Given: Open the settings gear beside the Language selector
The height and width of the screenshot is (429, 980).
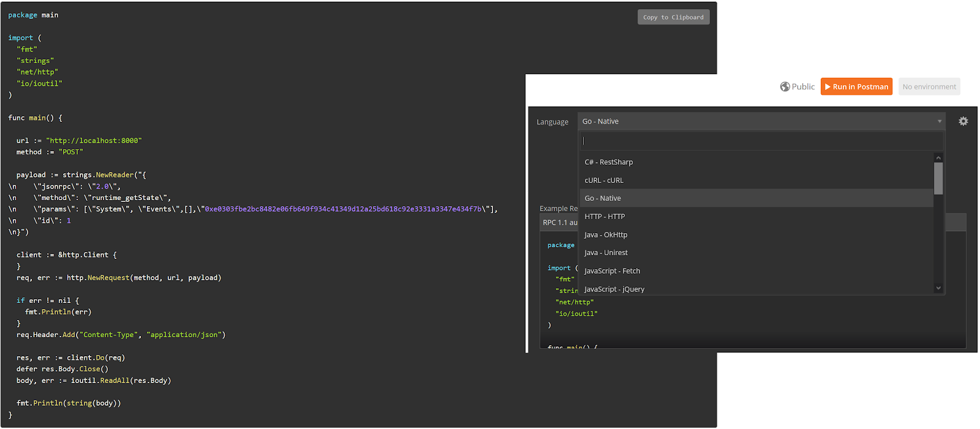Looking at the screenshot, I should point(963,121).
